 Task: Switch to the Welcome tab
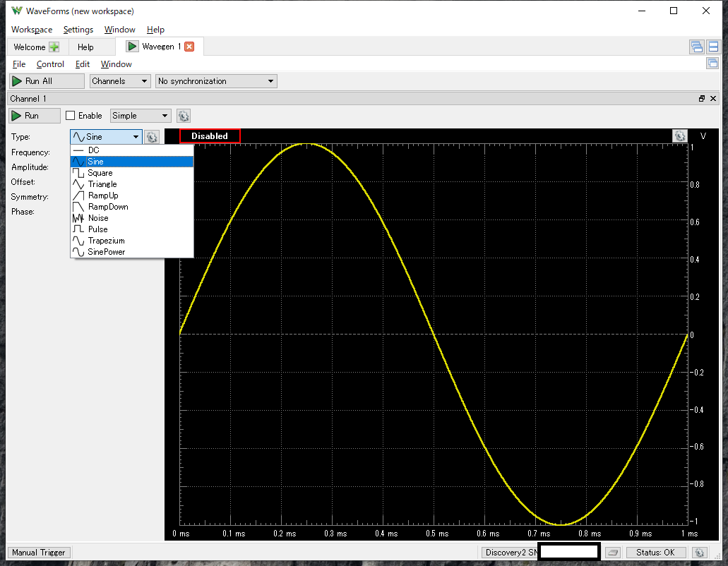30,47
